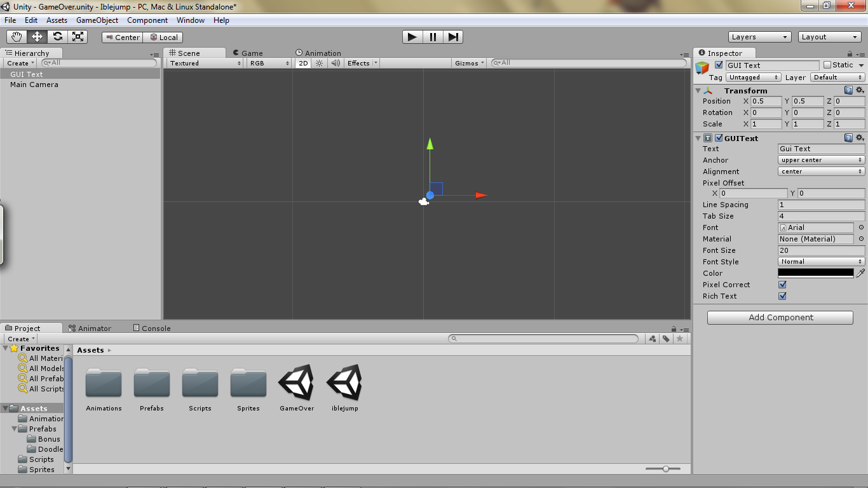The height and width of the screenshot is (488, 868).
Task: Click the Search by Label tag icon
Action: (x=666, y=339)
